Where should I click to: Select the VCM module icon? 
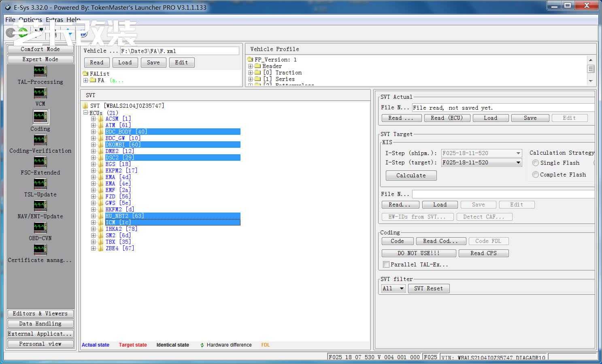pos(40,94)
